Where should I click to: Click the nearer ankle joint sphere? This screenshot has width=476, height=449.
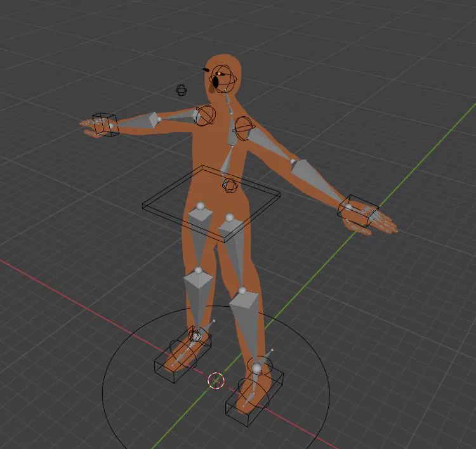(257, 368)
